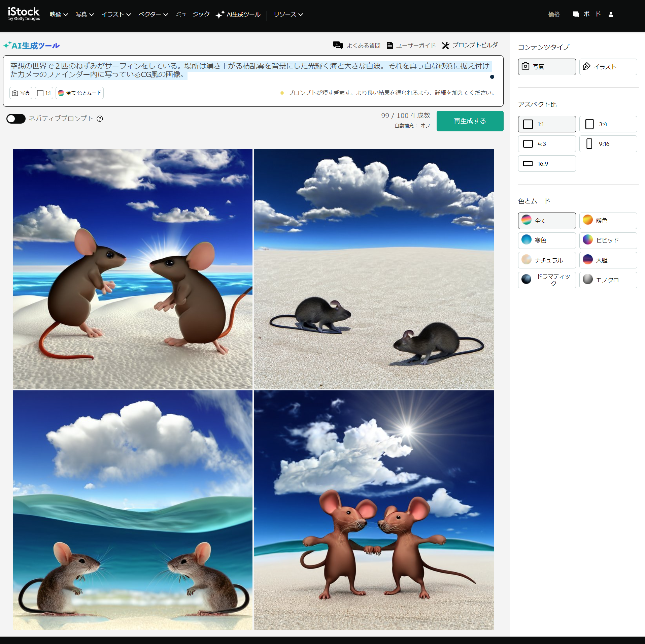Choose the 3:4 aspect ratio
The width and height of the screenshot is (645, 644).
(x=608, y=124)
